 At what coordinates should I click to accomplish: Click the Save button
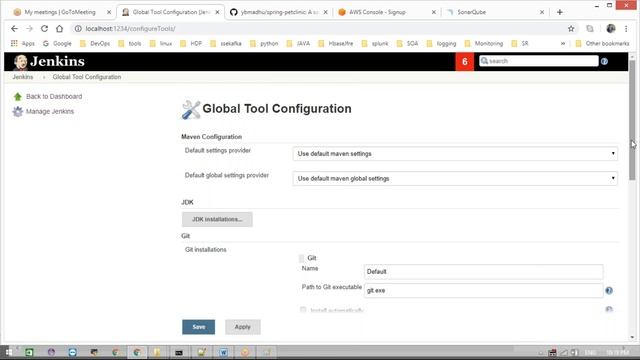[x=198, y=327]
